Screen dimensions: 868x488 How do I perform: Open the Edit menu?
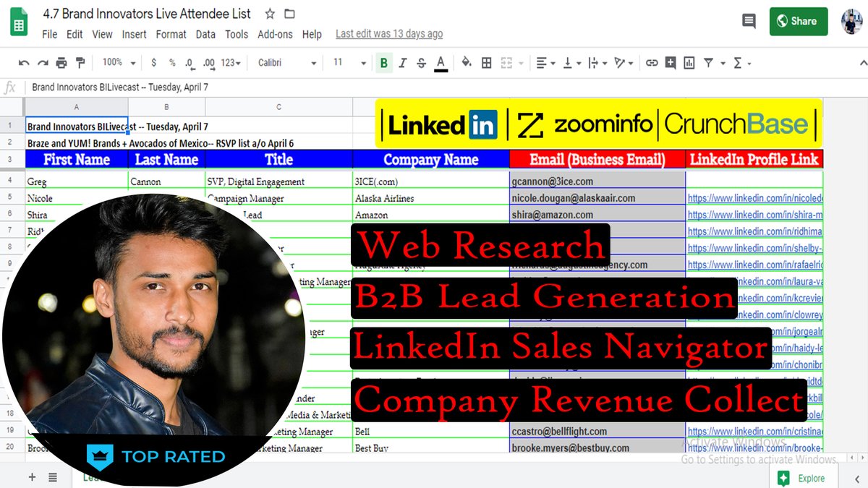(75, 34)
